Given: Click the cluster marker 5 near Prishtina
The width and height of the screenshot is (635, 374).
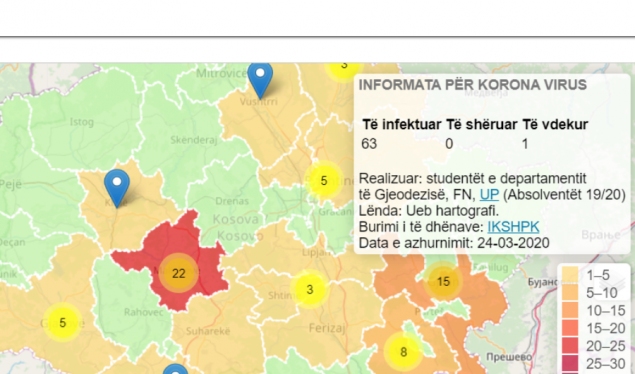Looking at the screenshot, I should click(x=324, y=181).
